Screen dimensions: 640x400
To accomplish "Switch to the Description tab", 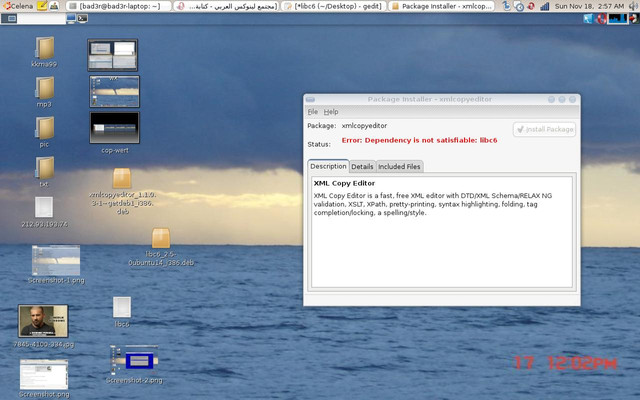I will (328, 166).
